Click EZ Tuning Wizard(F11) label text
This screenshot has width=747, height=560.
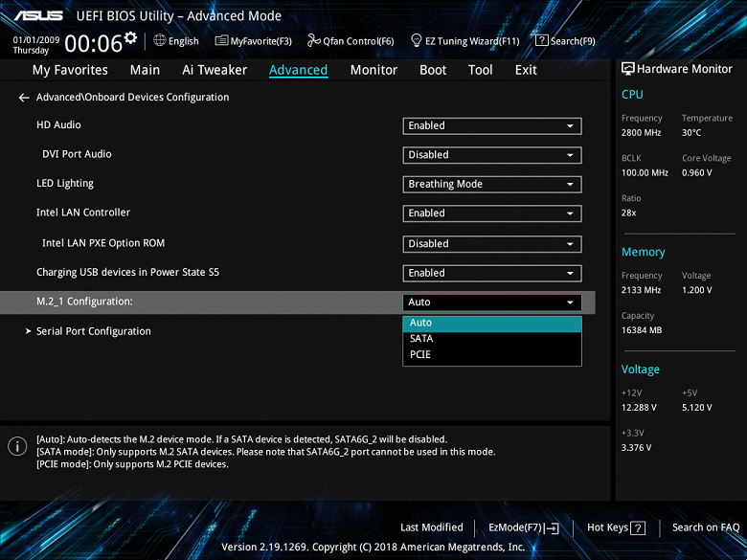[x=472, y=41]
